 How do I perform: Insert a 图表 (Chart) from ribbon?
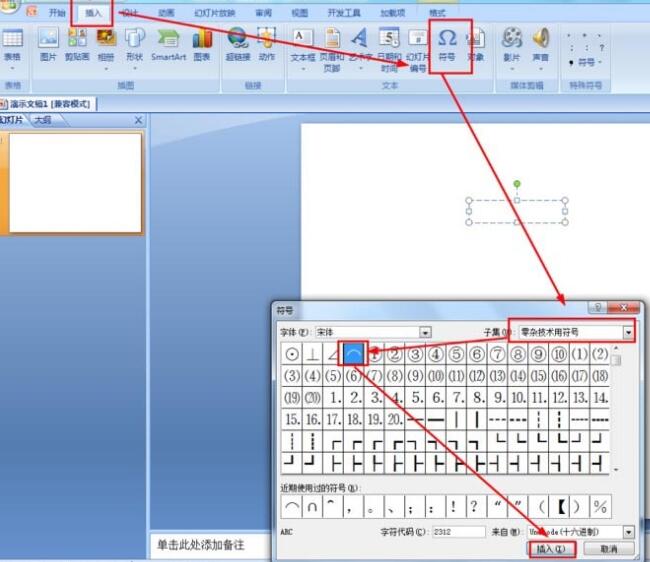[x=202, y=40]
